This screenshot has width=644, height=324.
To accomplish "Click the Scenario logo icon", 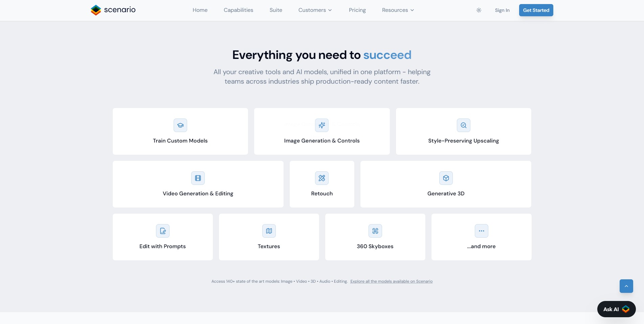I will [x=96, y=10].
